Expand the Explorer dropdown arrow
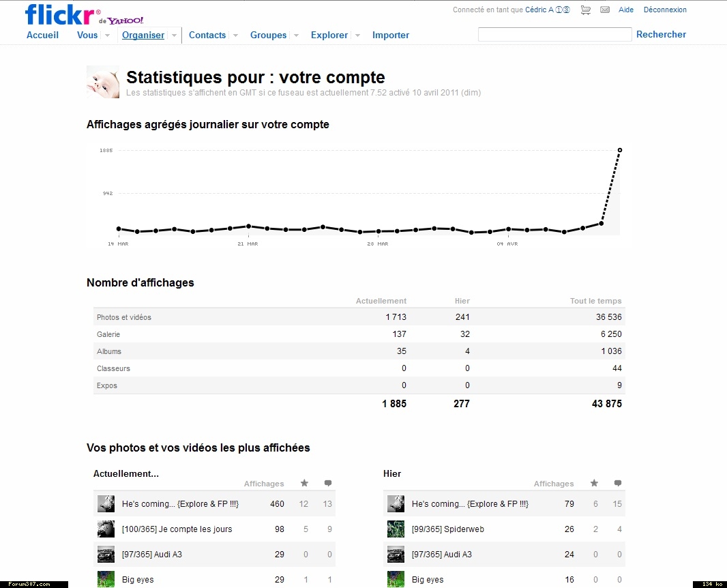This screenshot has height=588, width=727. click(x=357, y=35)
